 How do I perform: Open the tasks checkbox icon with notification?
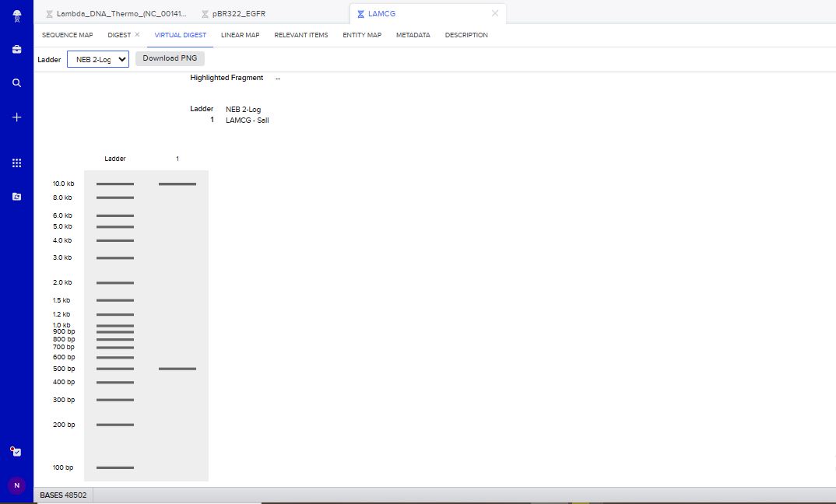(16, 451)
